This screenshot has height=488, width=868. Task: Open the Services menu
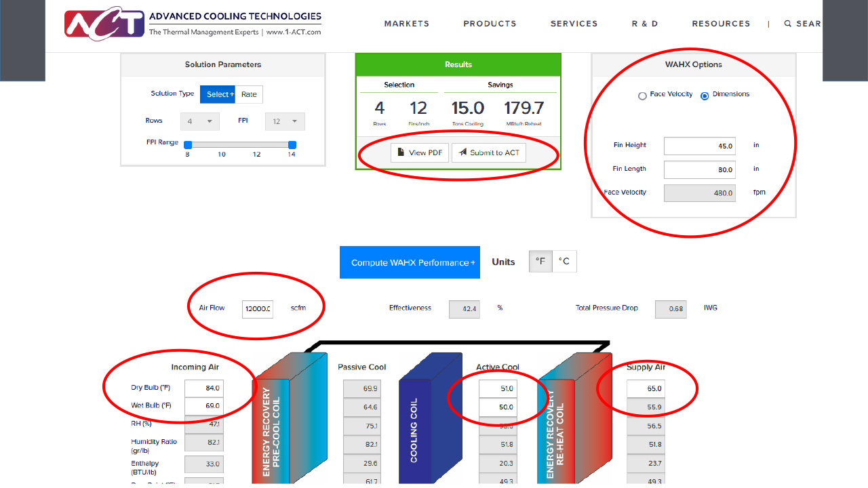click(574, 24)
